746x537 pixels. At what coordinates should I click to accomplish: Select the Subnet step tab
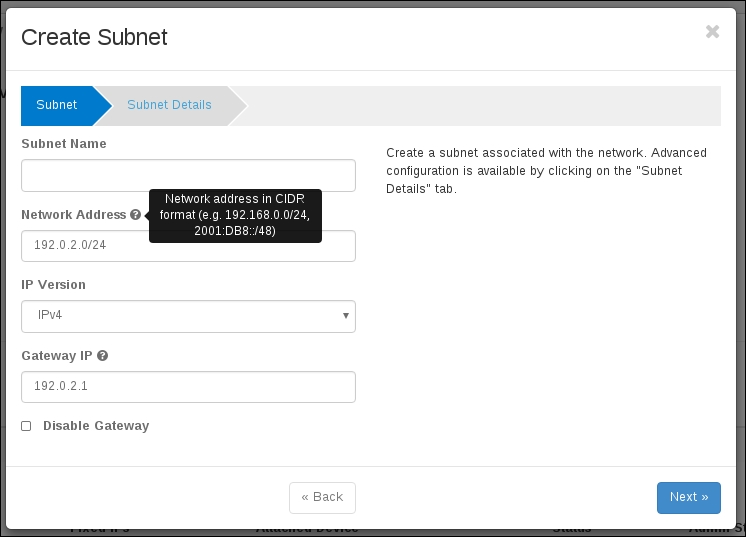click(57, 105)
